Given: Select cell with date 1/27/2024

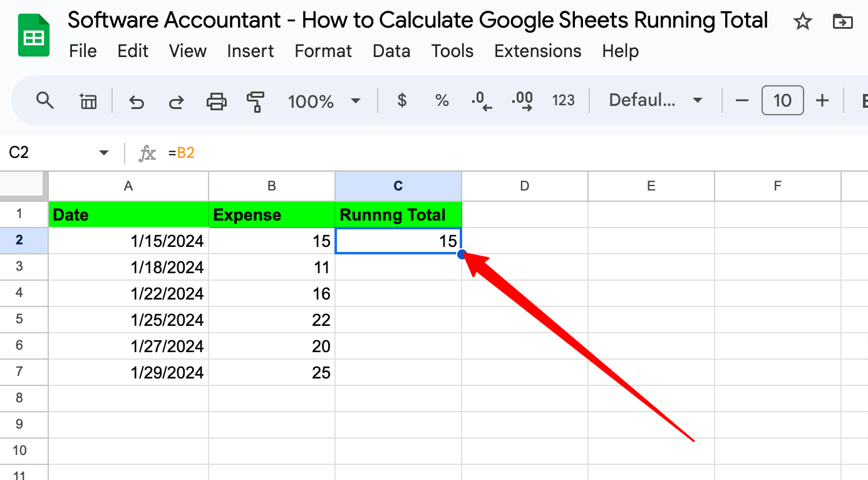Looking at the screenshot, I should (x=128, y=347).
